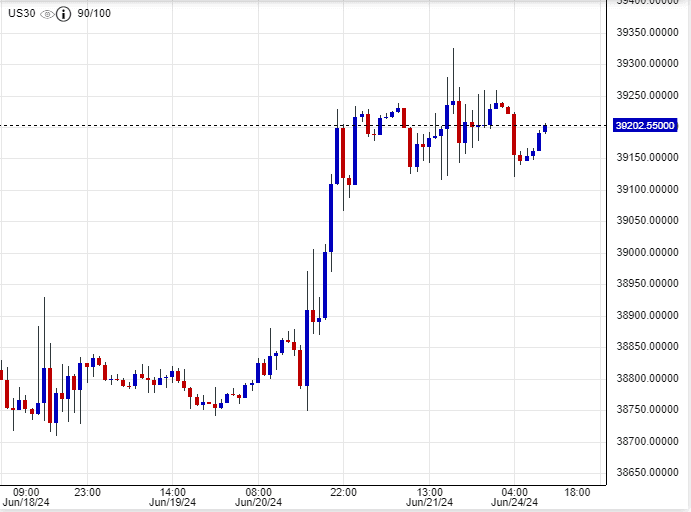Select the Jun/18/24 date label
The image size is (691, 512).
click(19, 503)
